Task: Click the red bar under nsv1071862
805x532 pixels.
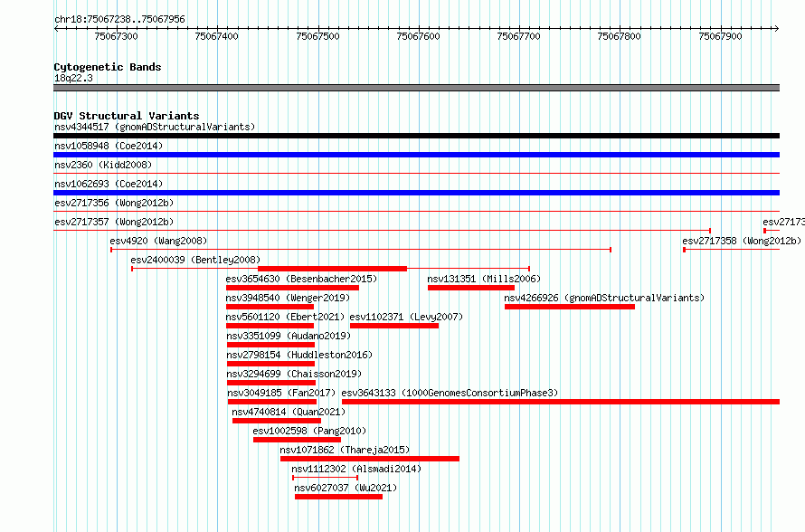Action: 370,459
